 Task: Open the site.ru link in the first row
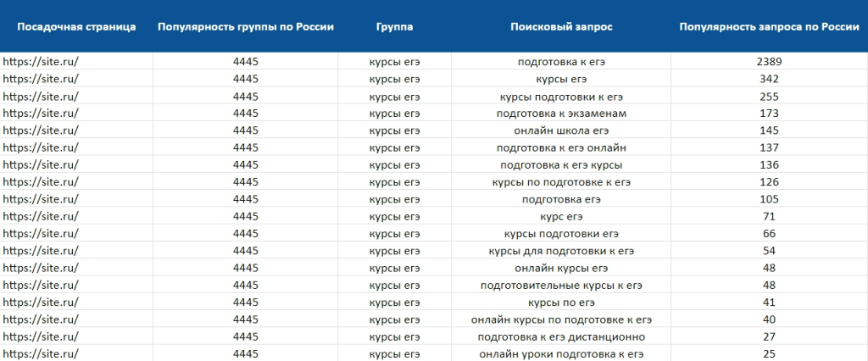click(41, 62)
